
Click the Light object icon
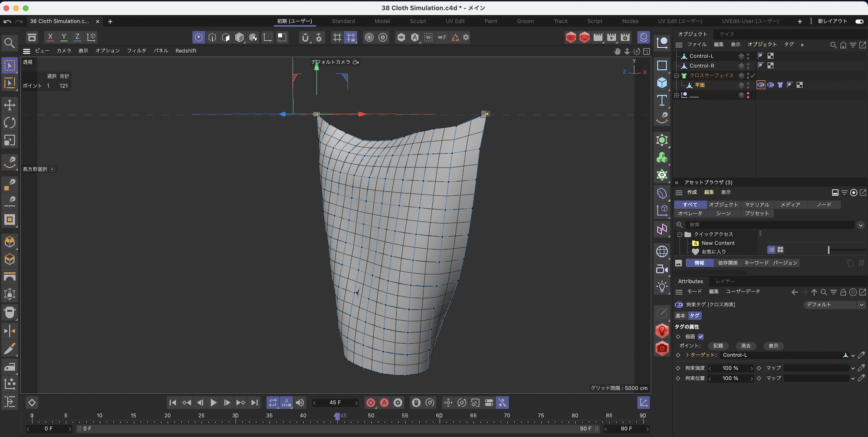662,286
